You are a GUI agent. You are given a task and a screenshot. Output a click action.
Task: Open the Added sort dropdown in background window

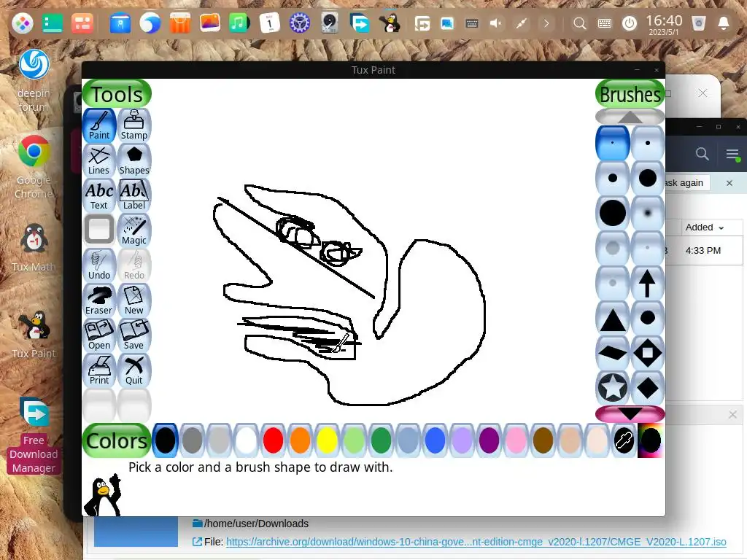(704, 227)
